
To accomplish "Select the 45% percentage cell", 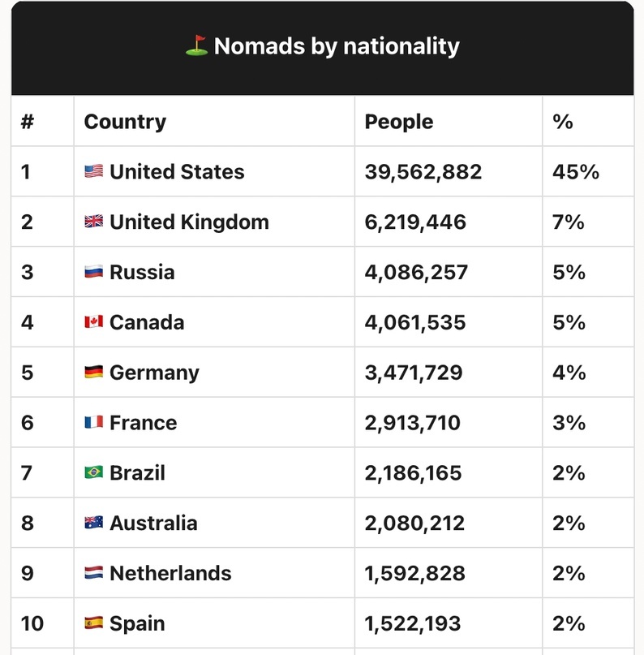I will point(576,172).
